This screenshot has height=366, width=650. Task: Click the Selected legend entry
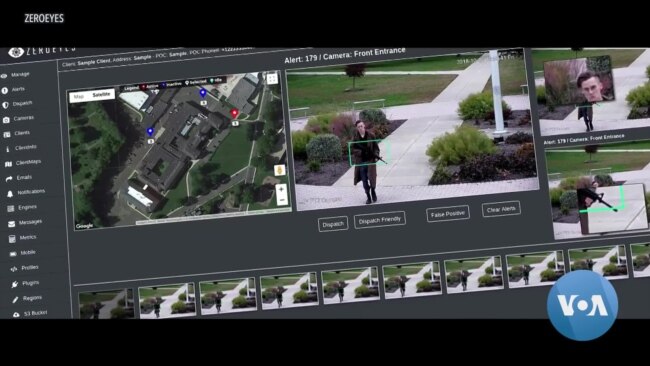click(196, 82)
